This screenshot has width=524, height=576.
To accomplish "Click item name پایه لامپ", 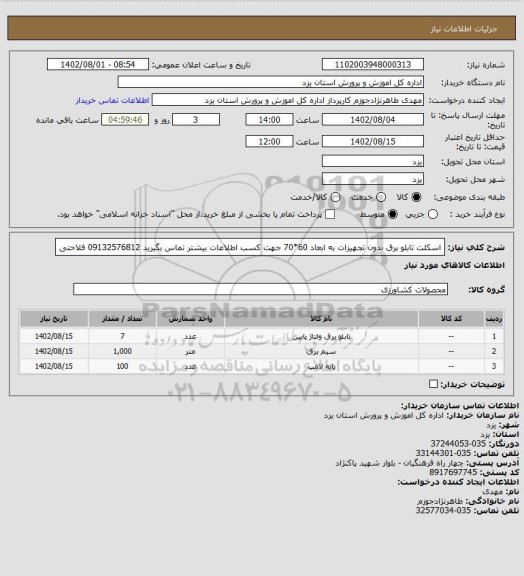I will point(321,366).
